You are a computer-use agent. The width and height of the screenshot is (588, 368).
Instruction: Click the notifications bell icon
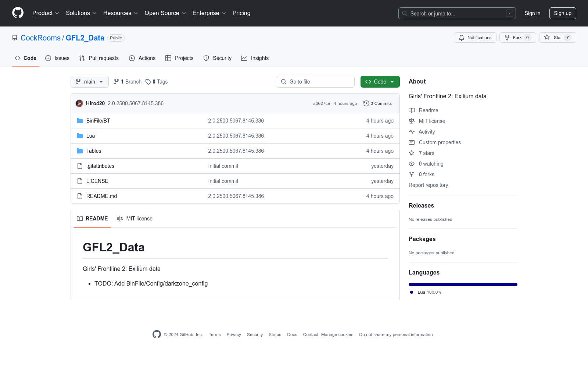click(462, 38)
